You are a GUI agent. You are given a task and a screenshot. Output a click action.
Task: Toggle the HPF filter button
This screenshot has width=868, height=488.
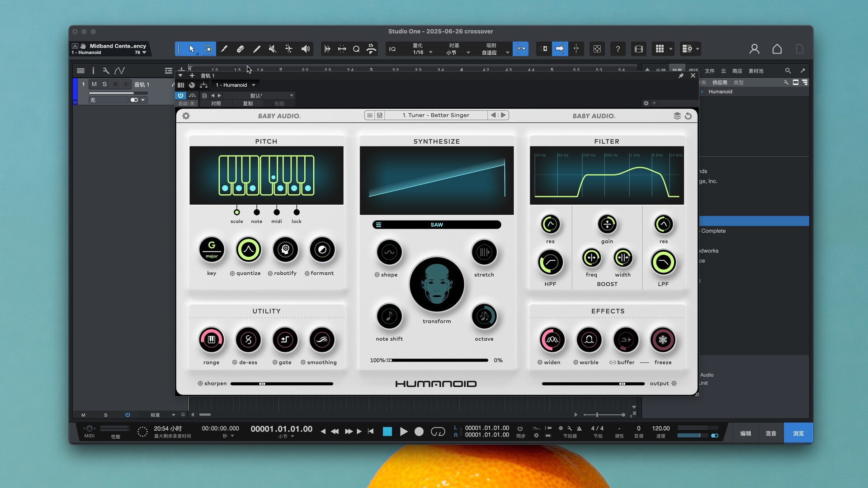(x=550, y=263)
